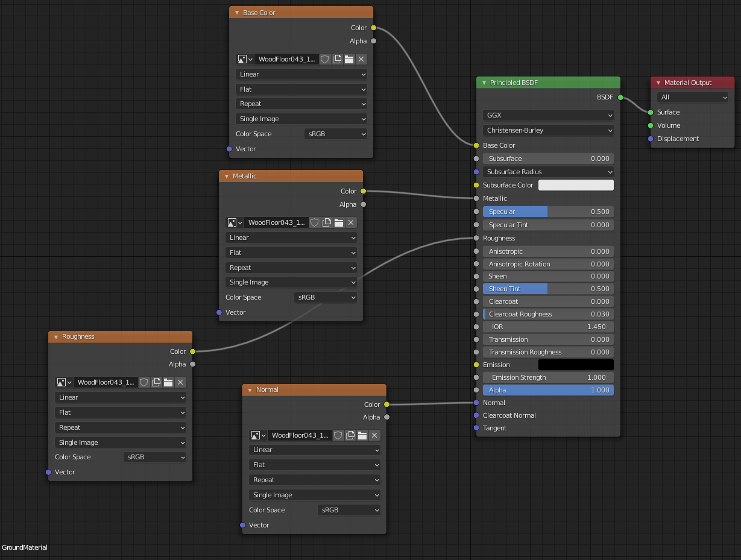Image resolution: width=741 pixels, height=560 pixels.
Task: Open the Color Space dropdown on Normal node
Action: (x=348, y=510)
